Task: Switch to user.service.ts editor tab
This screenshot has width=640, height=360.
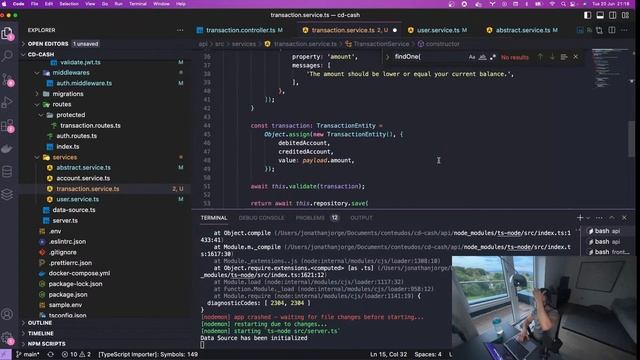Action: [x=437, y=30]
